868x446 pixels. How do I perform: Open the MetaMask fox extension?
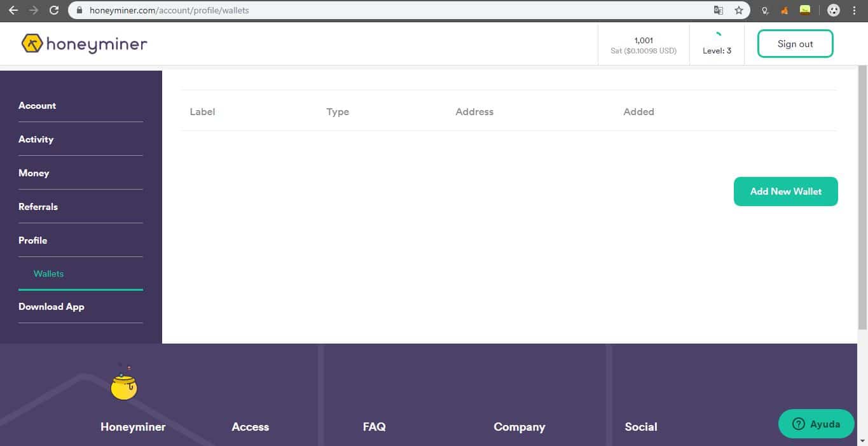coord(785,10)
